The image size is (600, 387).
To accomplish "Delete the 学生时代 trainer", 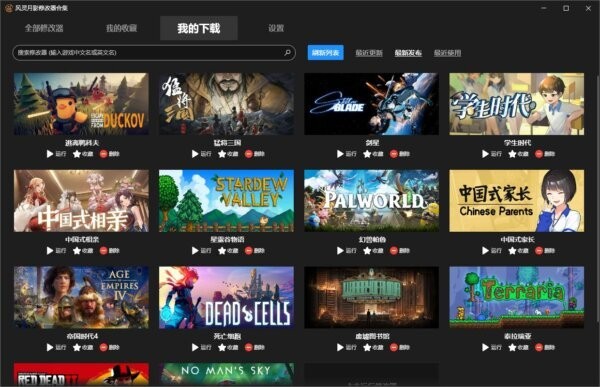I will click(x=545, y=154).
